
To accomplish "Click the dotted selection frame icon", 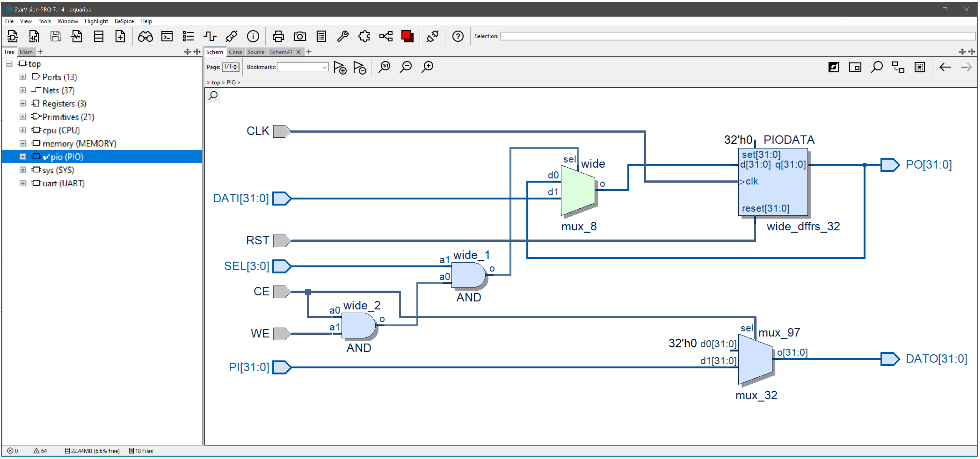I will 920,67.
